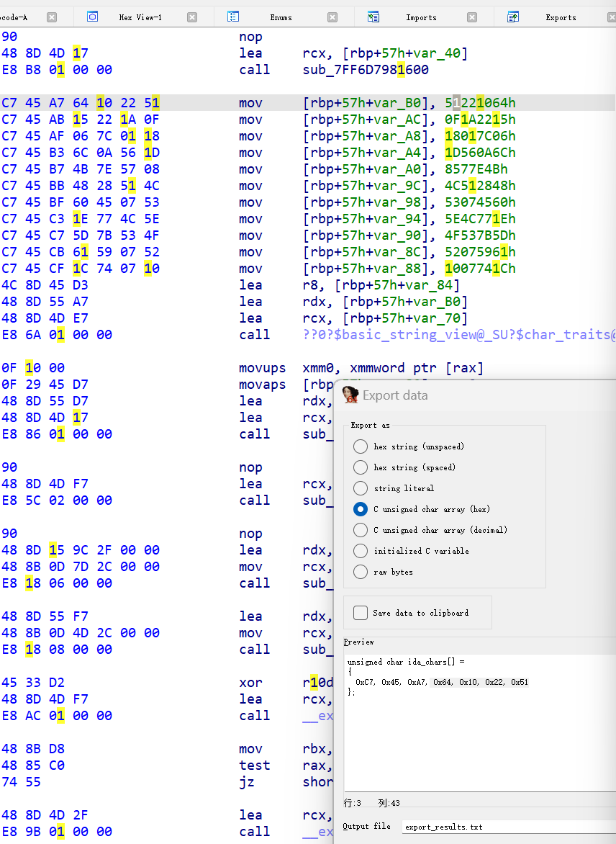The width and height of the screenshot is (616, 844).
Task: Select initialized C variable option
Action: click(x=361, y=551)
